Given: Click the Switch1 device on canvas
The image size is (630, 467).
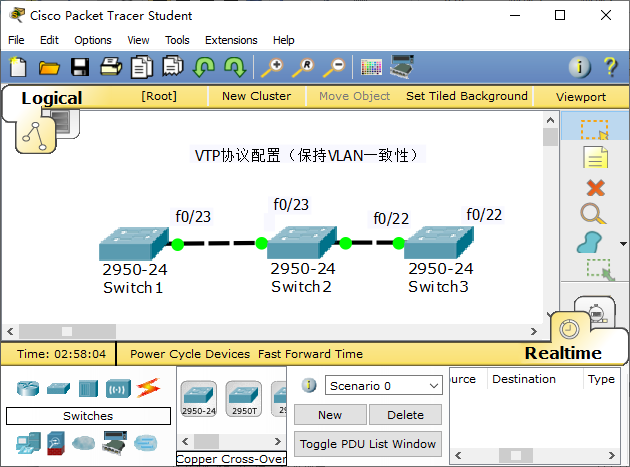Looking at the screenshot, I should point(134,244).
